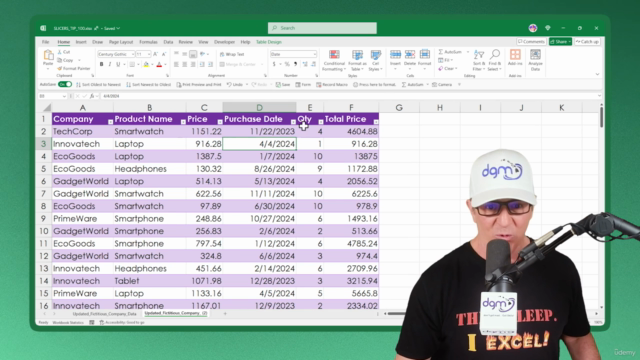Open Sort & Filter
Screen dimensions: 640x360
point(479,60)
